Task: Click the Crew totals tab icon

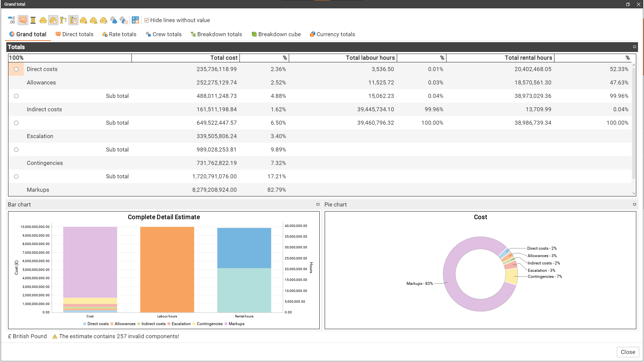Action: [148, 34]
